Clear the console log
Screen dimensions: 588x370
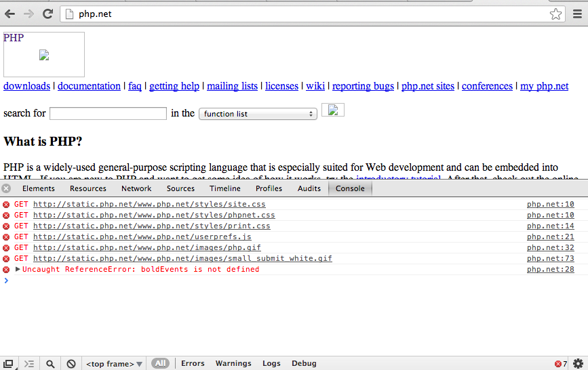71,364
